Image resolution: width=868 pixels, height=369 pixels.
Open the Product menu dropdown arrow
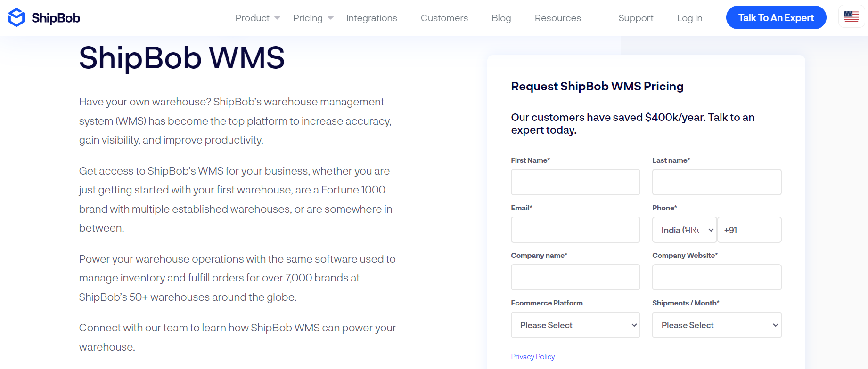pyautogui.click(x=276, y=17)
